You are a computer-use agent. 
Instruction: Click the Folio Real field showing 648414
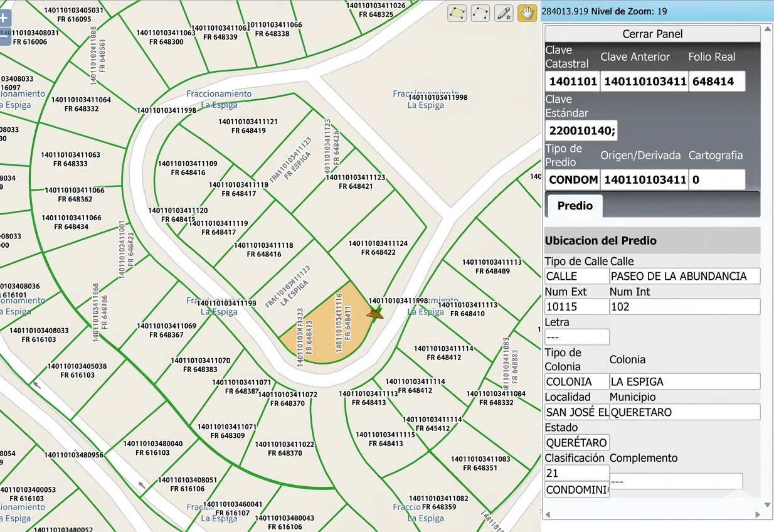tap(716, 82)
